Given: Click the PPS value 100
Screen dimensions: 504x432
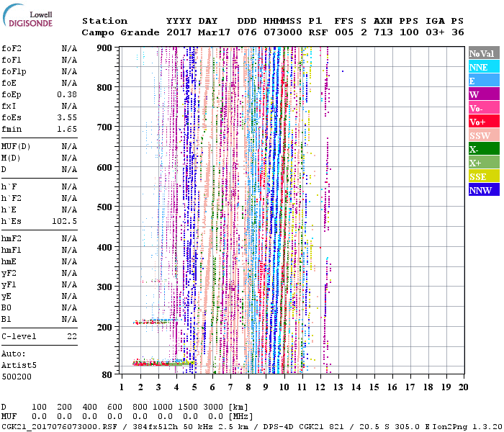Looking at the screenshot, I should pos(409,32).
